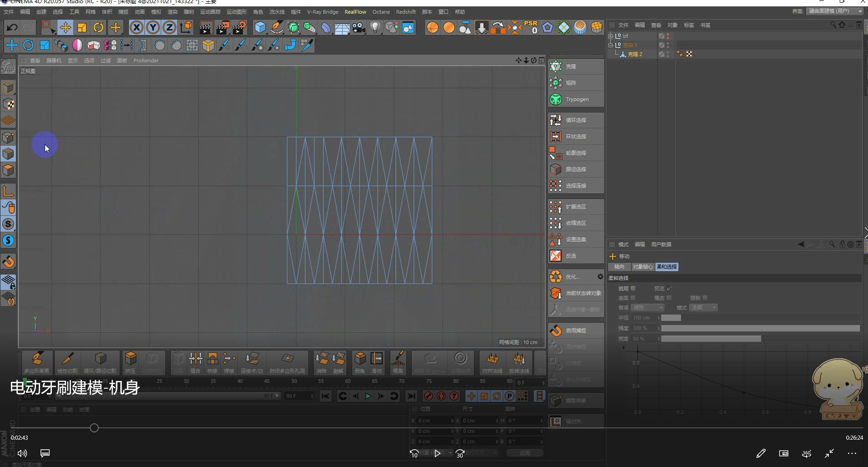Click the spline Pen tool icon
Screen dimensions: 868x467
click(276, 28)
